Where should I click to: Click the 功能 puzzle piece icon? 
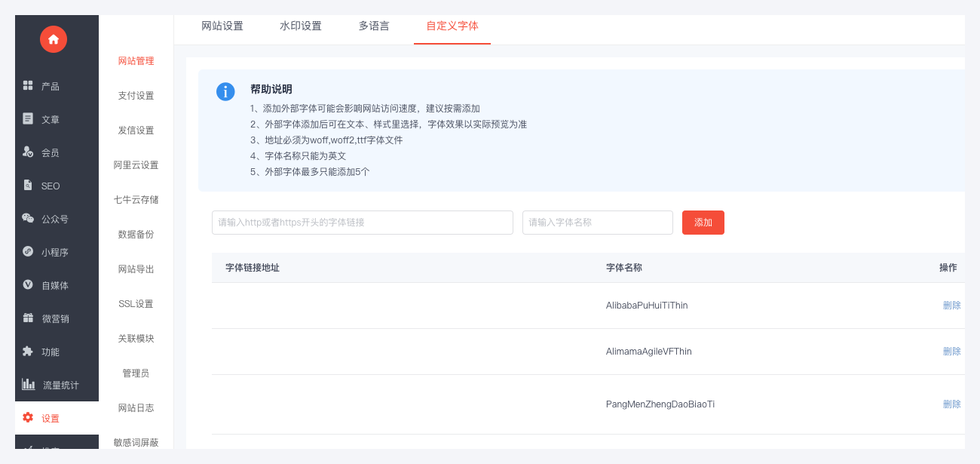(x=28, y=351)
